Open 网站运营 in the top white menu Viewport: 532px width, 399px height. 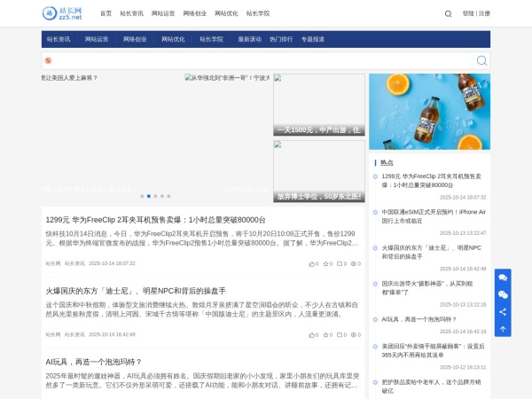point(163,13)
